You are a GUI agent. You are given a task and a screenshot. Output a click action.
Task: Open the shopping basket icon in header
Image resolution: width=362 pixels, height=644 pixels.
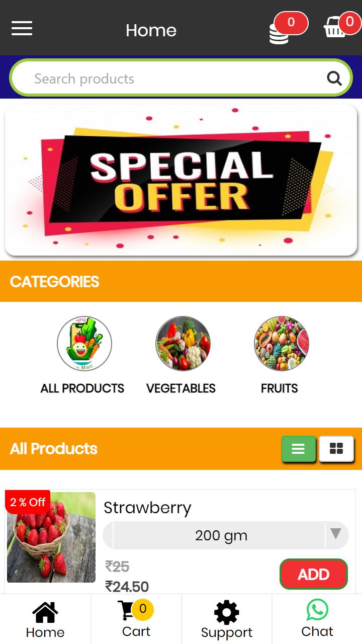point(335,27)
